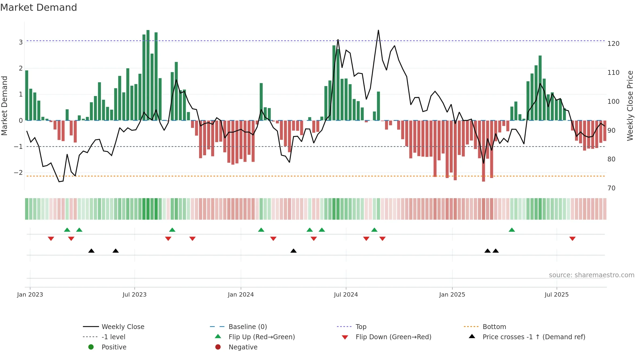Click the 110 tick on the price axis
The image size is (644, 362).
pos(613,72)
